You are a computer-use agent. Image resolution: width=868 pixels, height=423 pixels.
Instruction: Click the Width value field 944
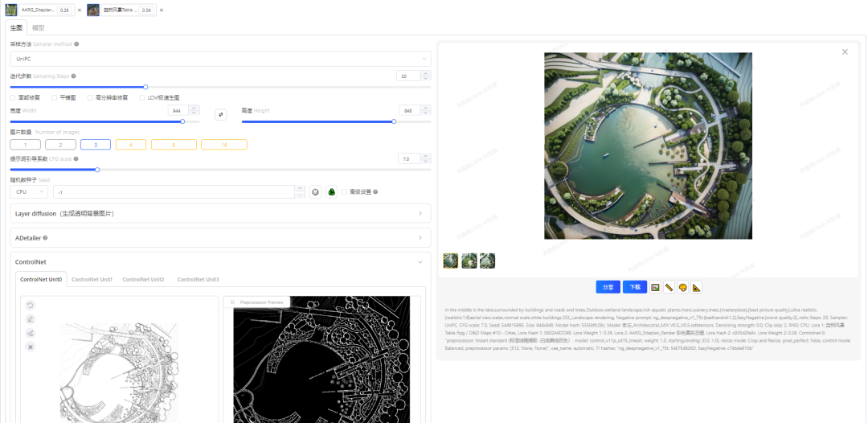[x=179, y=111]
